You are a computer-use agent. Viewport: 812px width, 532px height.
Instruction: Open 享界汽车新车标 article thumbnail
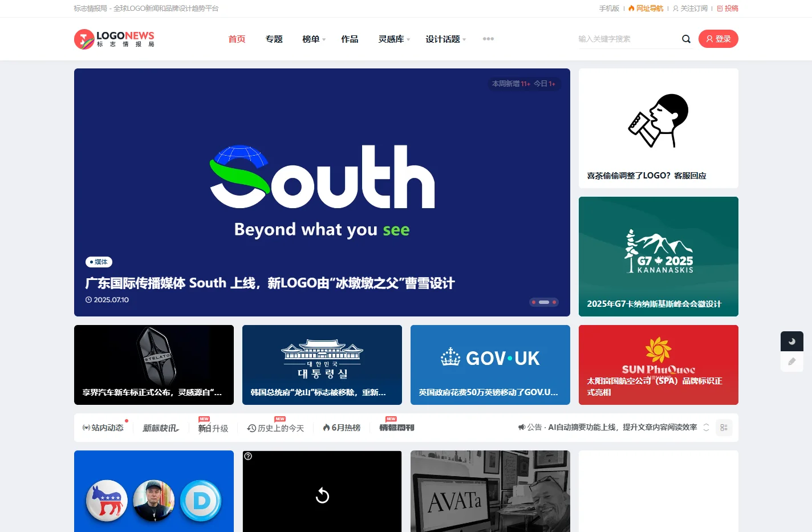[154, 365]
